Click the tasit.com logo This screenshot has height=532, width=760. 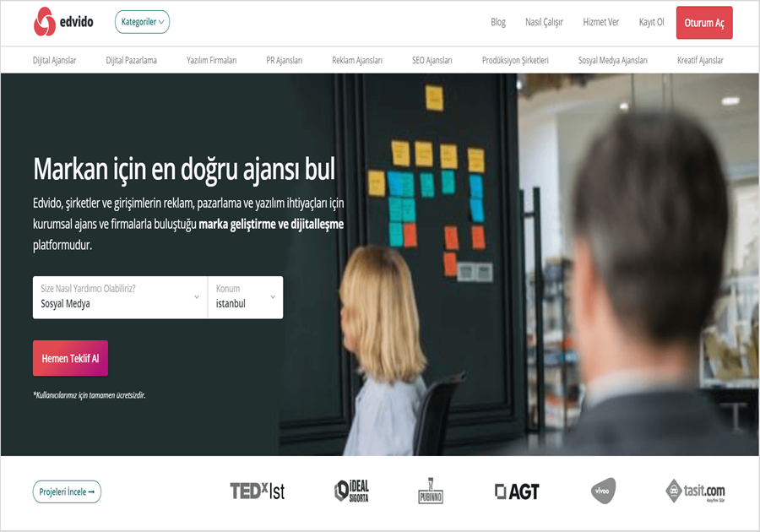click(695, 491)
